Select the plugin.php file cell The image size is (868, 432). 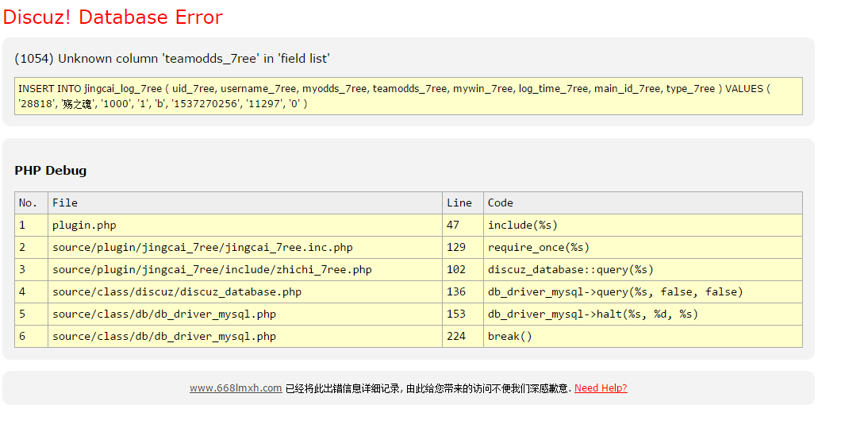[x=84, y=226]
